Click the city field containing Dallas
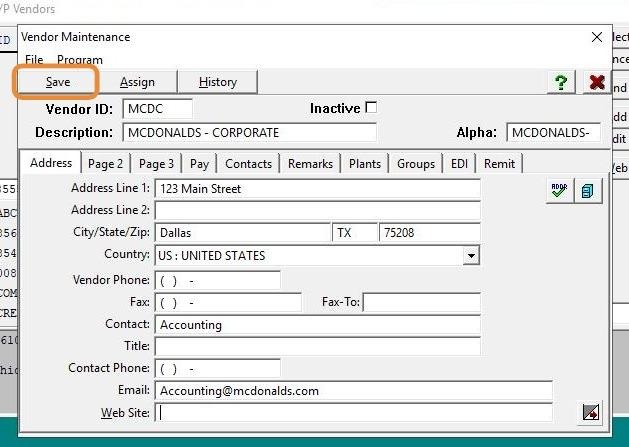This screenshot has height=447, width=629. click(242, 233)
